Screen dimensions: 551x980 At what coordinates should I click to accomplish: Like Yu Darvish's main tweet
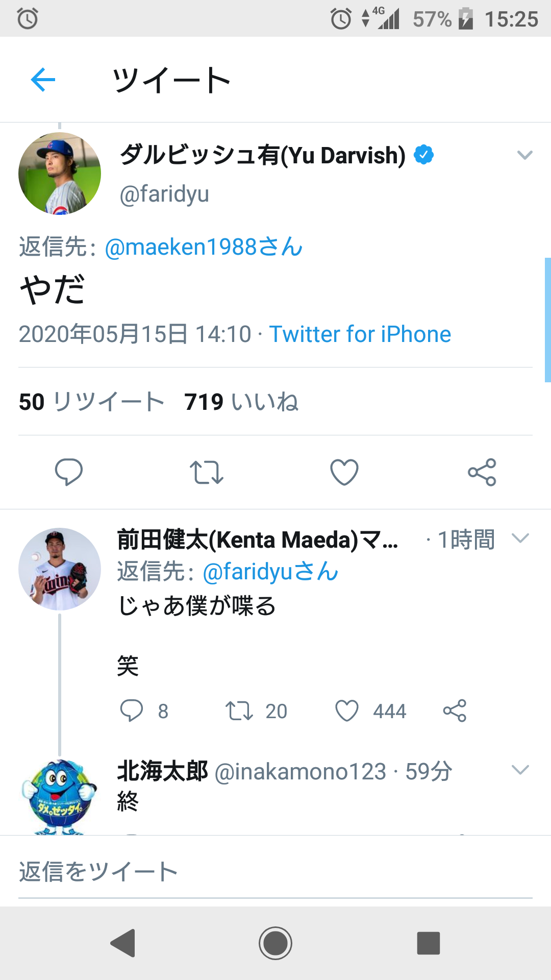coord(344,472)
